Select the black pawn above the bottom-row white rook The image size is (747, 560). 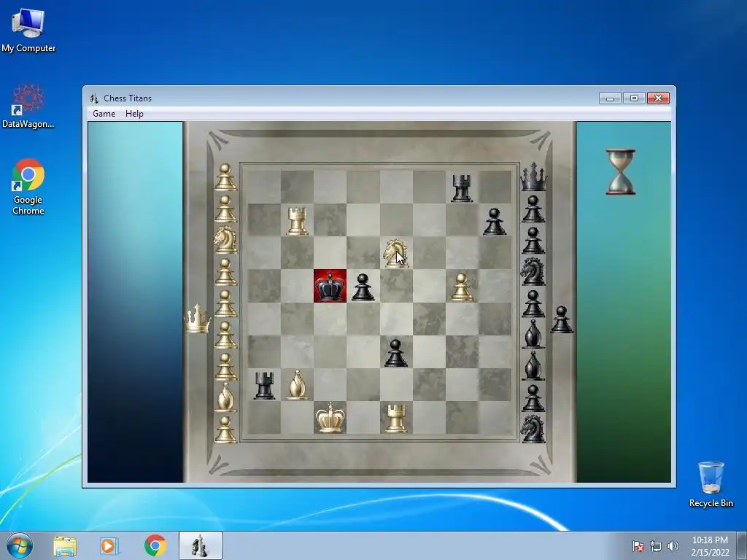pos(395,352)
